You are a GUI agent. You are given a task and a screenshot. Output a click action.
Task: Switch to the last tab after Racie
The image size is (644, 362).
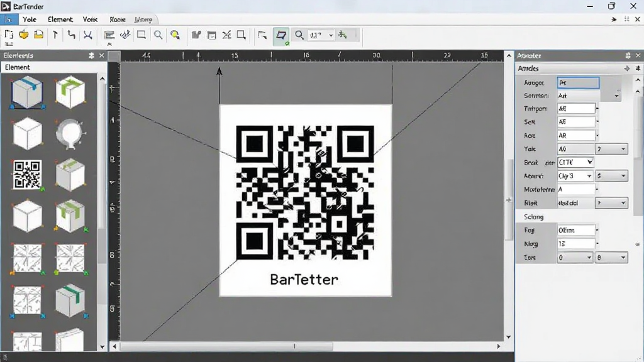[x=143, y=19]
